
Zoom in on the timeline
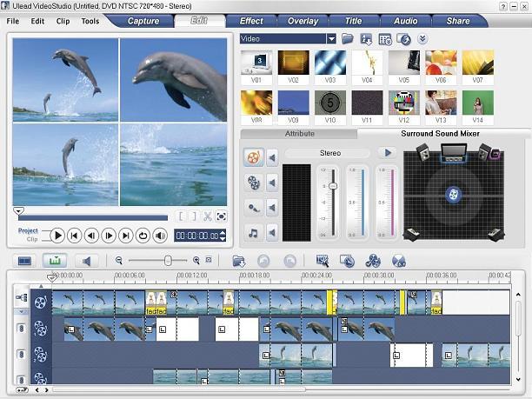pos(196,260)
